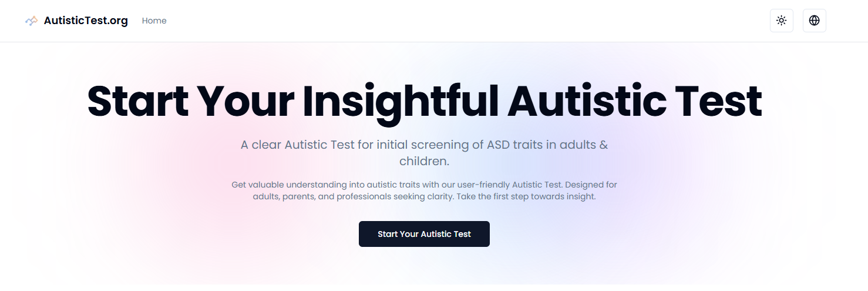Click the word "Test" ending the large headline
Screen dimensions: 868x291
(718, 101)
